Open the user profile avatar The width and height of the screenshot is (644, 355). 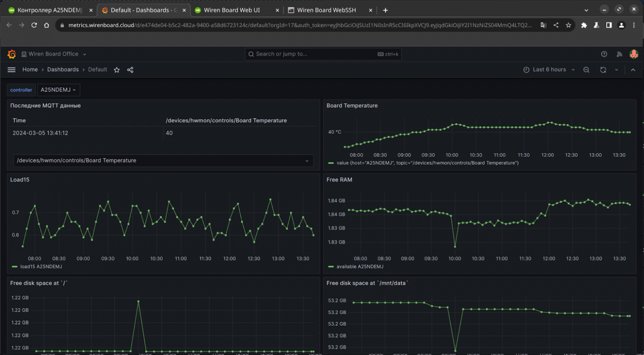click(x=634, y=54)
